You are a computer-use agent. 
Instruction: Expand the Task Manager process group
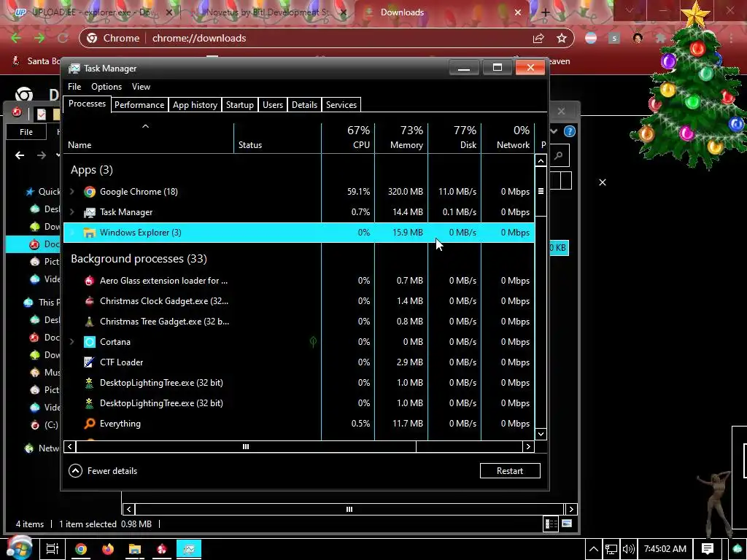click(72, 212)
